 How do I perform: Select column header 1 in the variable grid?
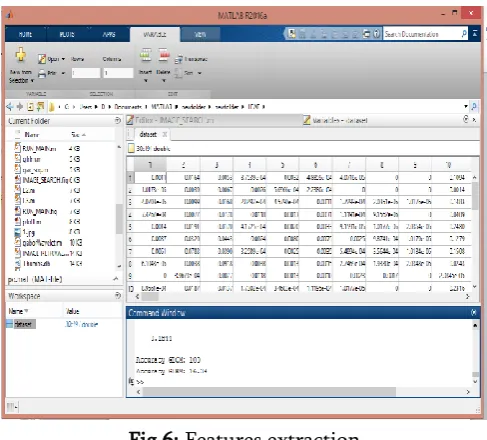click(x=150, y=165)
